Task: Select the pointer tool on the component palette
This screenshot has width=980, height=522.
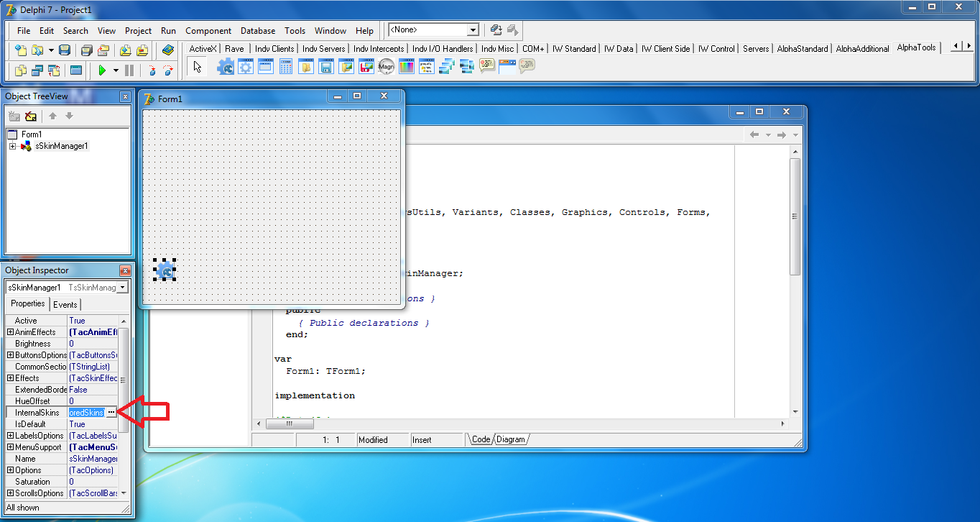Action: (x=195, y=66)
